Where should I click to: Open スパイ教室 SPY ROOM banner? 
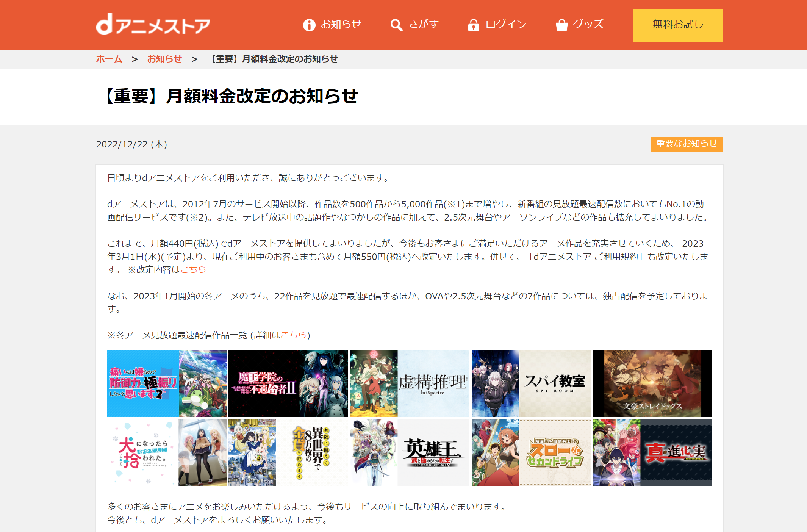coord(531,383)
